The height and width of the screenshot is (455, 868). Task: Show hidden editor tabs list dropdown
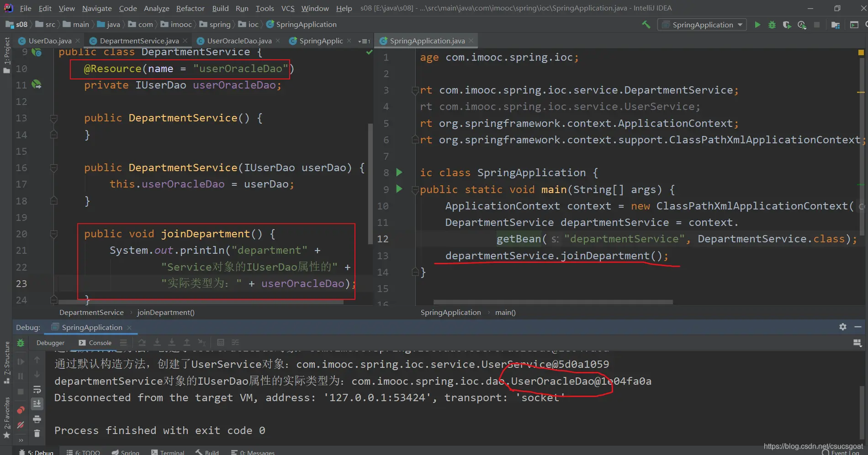point(364,41)
